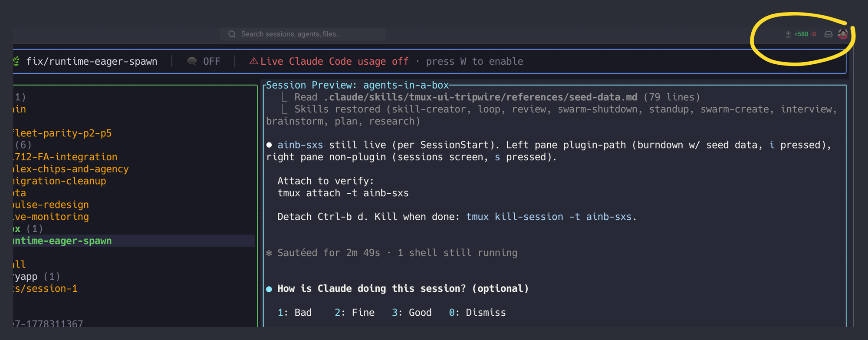Click the chat bubble icon beside OFF

coord(192,61)
